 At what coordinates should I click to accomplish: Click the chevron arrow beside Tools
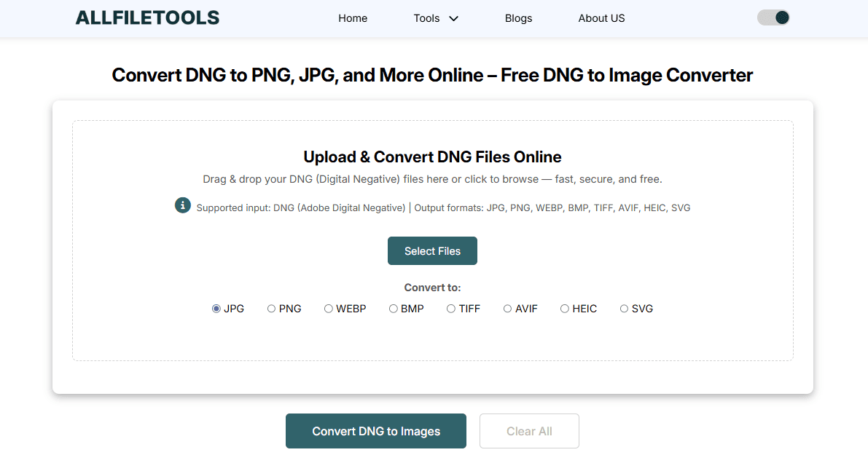(x=453, y=19)
